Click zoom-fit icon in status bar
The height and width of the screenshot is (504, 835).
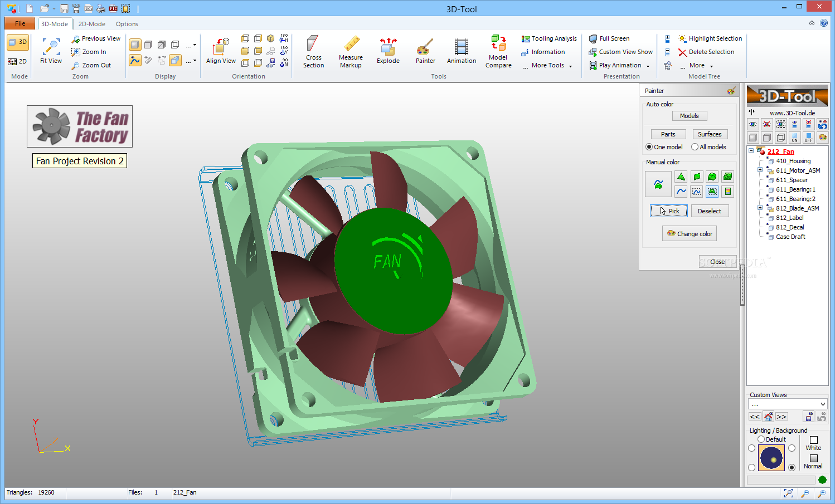[x=788, y=493]
